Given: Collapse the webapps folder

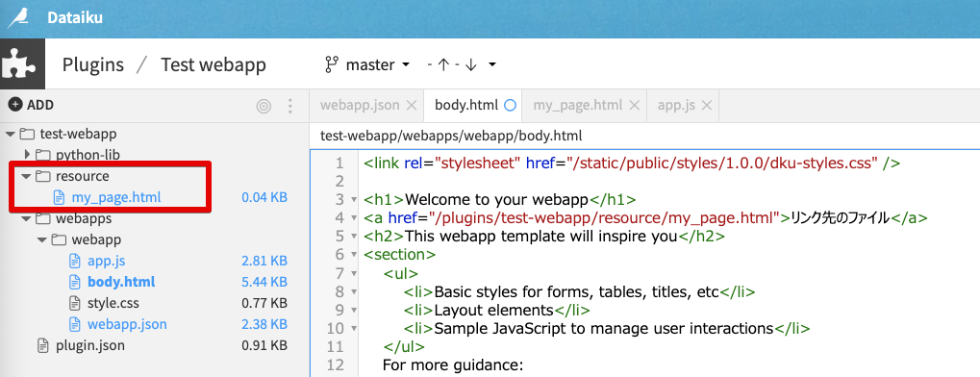Looking at the screenshot, I should pyautogui.click(x=26, y=219).
